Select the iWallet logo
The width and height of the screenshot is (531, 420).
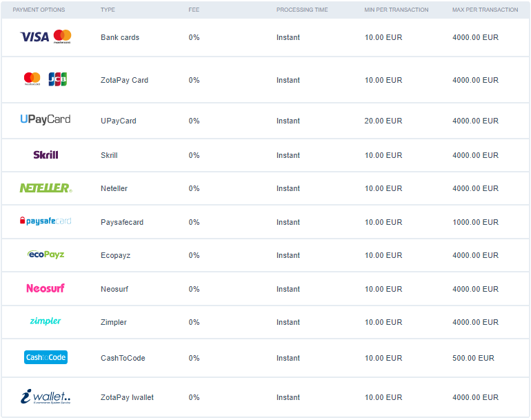[x=46, y=397]
